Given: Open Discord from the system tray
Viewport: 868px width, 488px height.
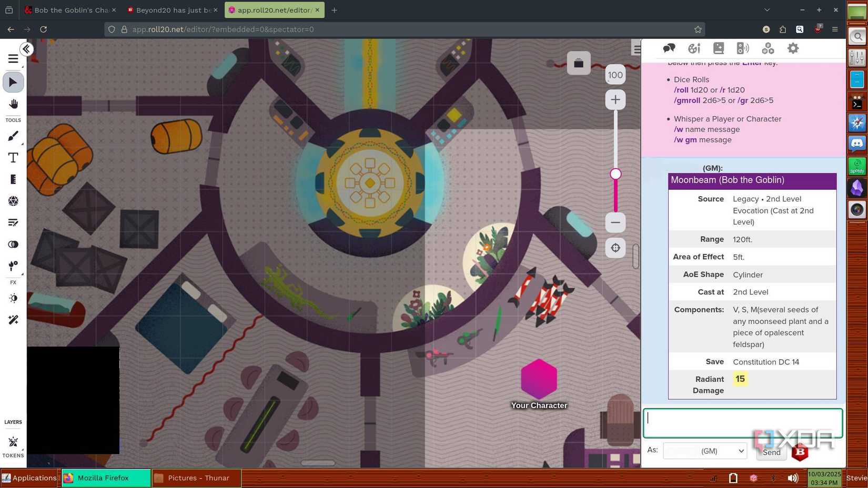Looking at the screenshot, I should pyautogui.click(x=856, y=144).
